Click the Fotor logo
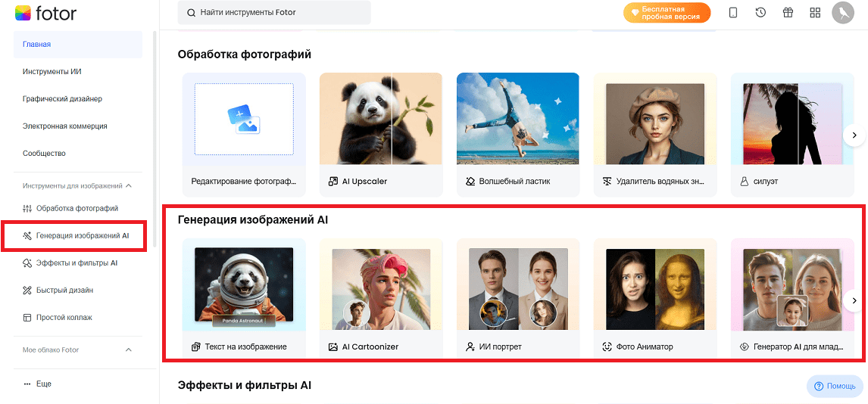This screenshot has width=868, height=404. 45,13
